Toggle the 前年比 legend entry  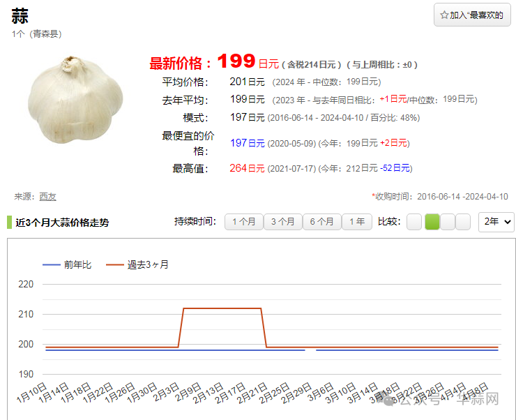67,264
